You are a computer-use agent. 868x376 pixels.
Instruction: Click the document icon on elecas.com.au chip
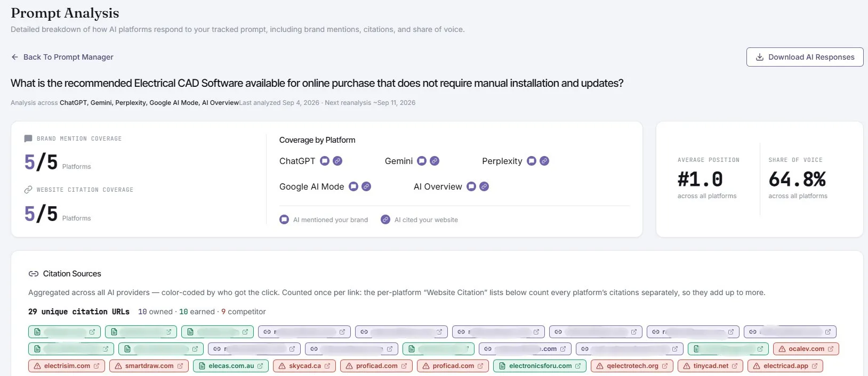pyautogui.click(x=202, y=366)
